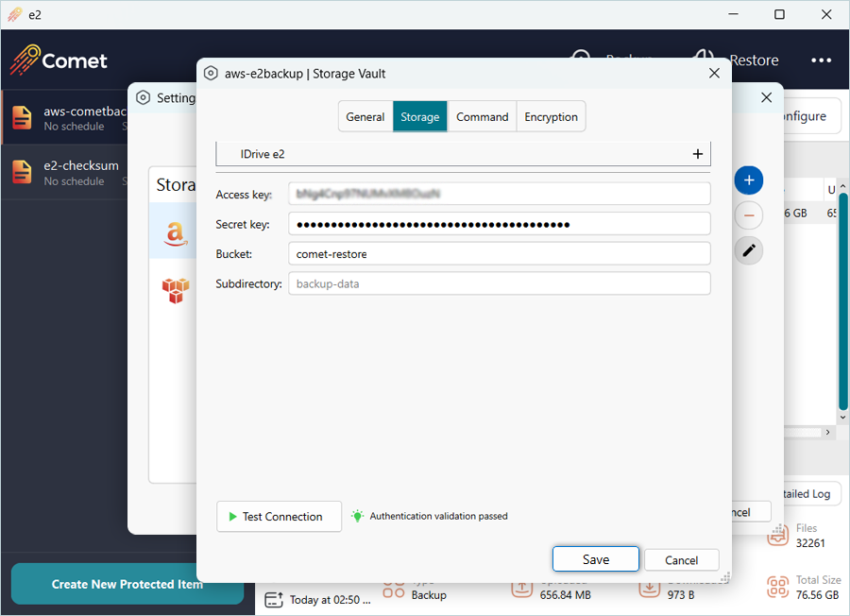Screen dimensions: 850x616
Task: Click the calendar icon next to Today at 02:50
Action: [x=274, y=600]
